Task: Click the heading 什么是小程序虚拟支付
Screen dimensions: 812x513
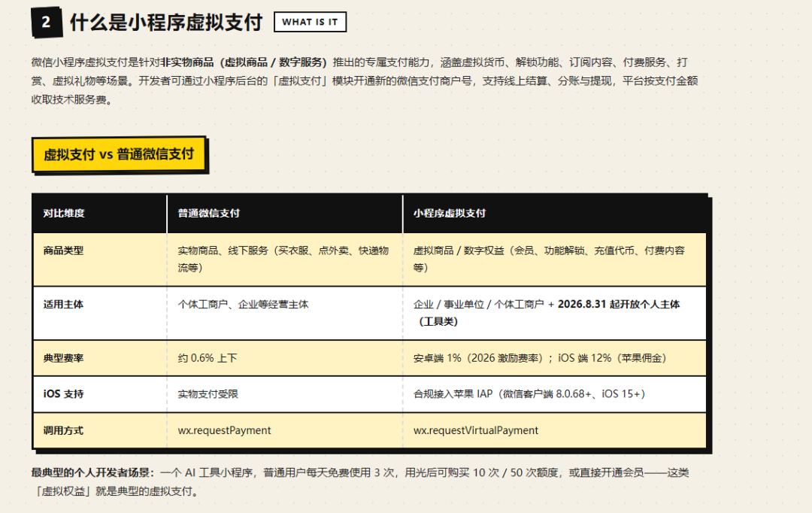Action: 166,23
